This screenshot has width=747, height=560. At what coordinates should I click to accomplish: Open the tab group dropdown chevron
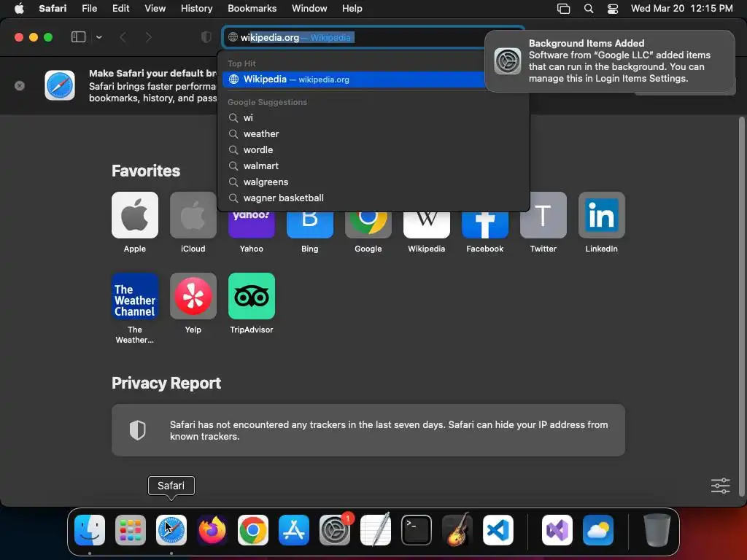tap(98, 37)
